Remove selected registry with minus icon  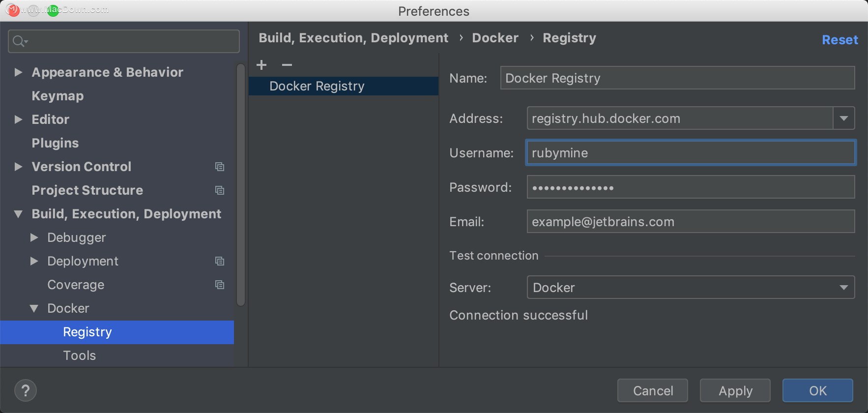tap(287, 64)
